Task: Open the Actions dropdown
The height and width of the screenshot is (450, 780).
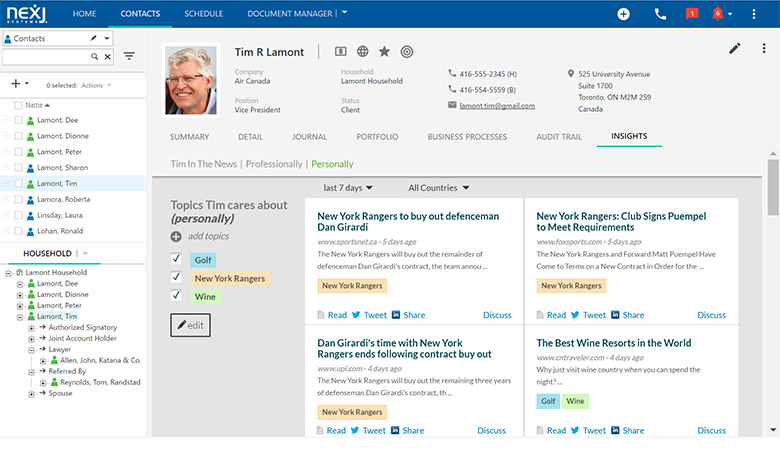Action: (96, 86)
